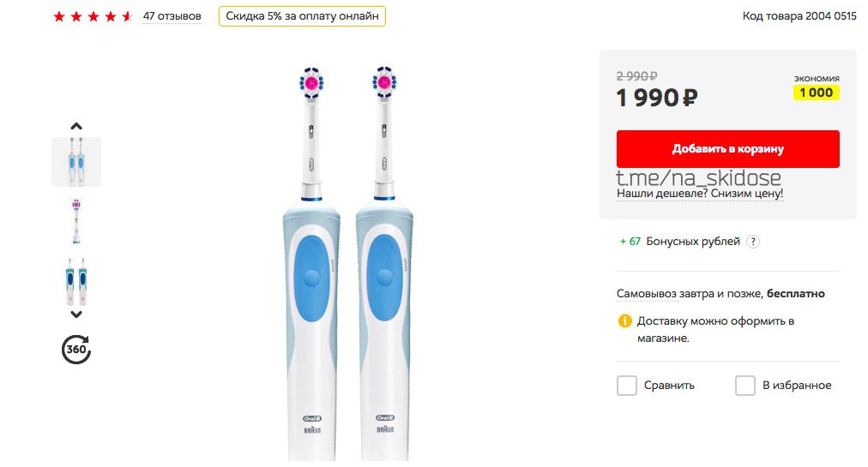
Task: Open the 47 отзывов reviews link
Action: (x=172, y=16)
